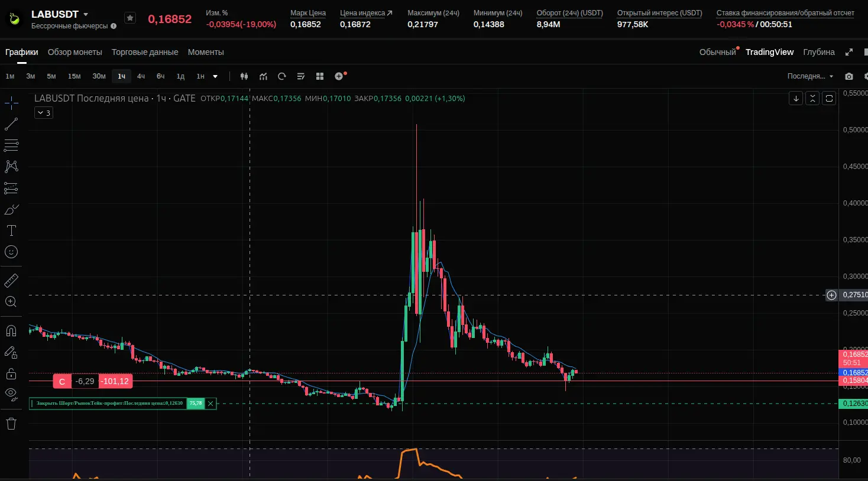
Task: Open the Последня... price type dropdown
Action: point(810,76)
